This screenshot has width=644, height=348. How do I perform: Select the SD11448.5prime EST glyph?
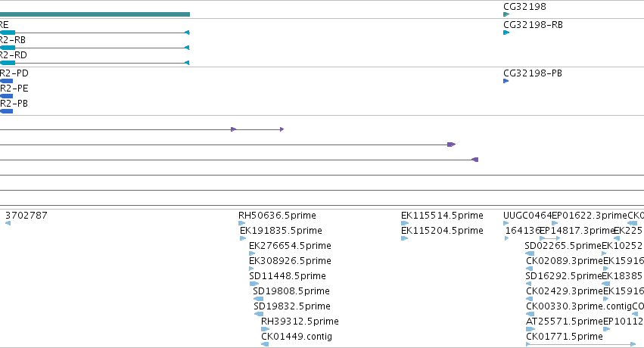tap(254, 284)
